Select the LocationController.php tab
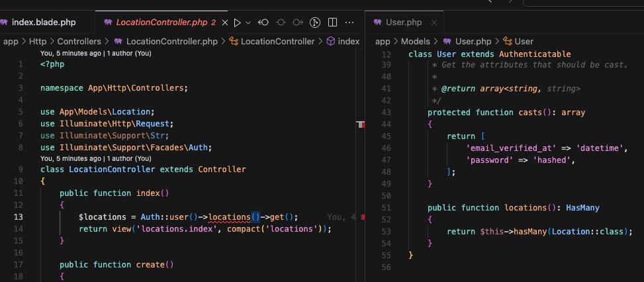The image size is (644, 282). (161, 23)
